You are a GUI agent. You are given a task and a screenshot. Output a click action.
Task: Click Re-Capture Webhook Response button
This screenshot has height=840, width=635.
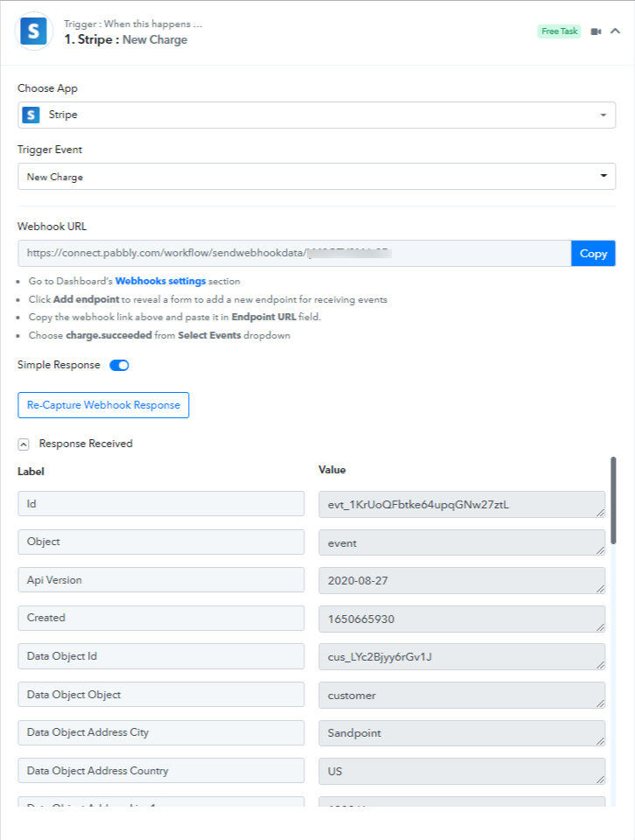click(x=103, y=405)
